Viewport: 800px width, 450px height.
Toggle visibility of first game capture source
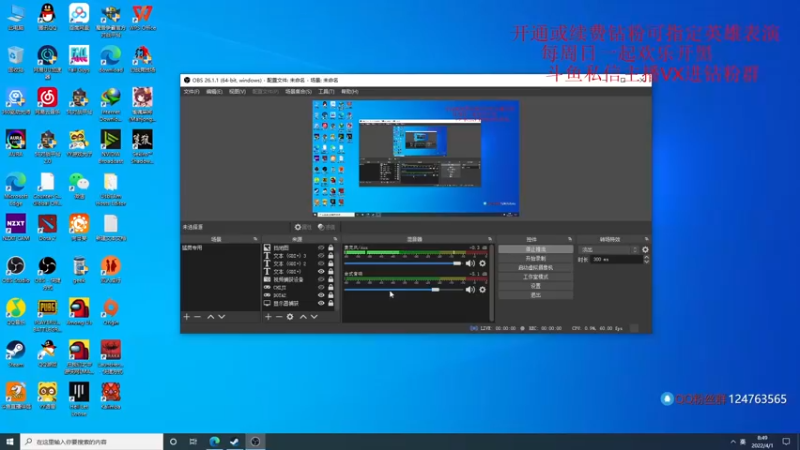tap(321, 287)
